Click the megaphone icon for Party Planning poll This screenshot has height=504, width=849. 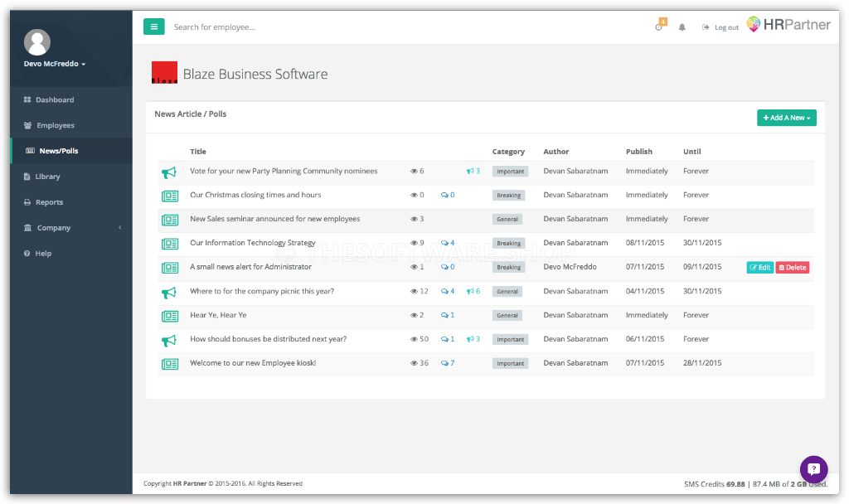169,172
